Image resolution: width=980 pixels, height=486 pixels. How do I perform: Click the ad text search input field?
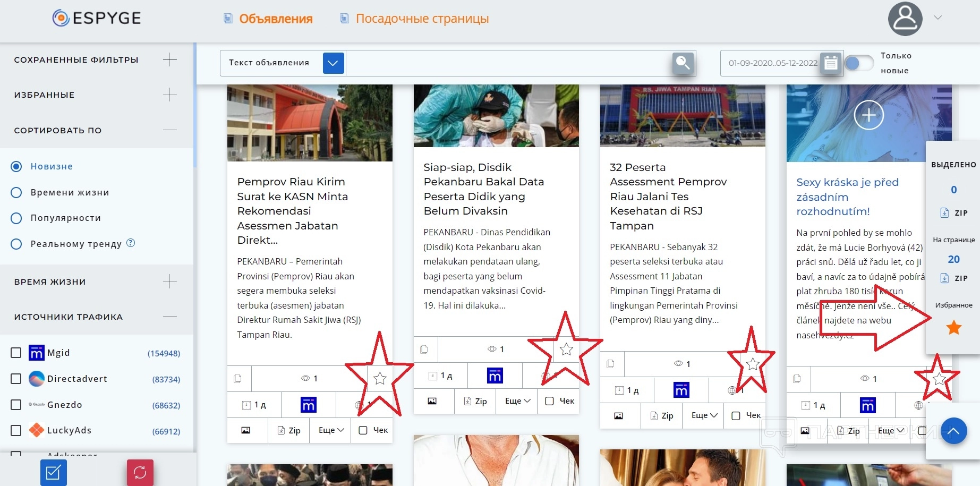[508, 63]
